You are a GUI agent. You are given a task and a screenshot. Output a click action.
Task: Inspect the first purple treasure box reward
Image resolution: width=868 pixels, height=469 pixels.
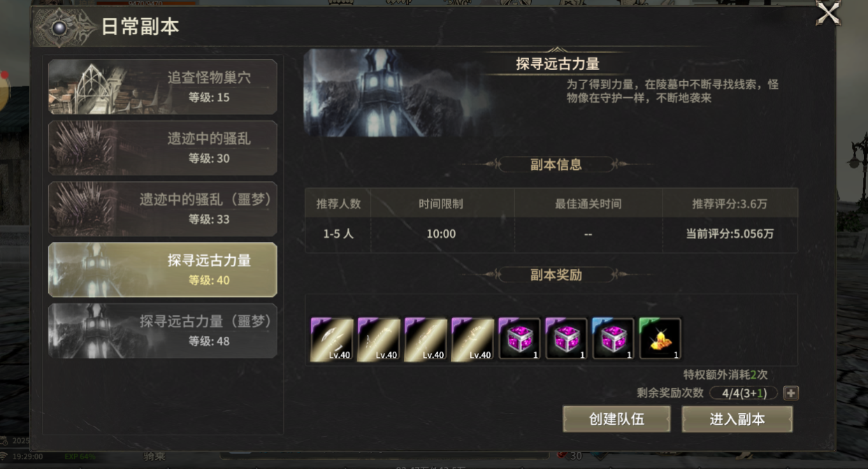pos(519,339)
